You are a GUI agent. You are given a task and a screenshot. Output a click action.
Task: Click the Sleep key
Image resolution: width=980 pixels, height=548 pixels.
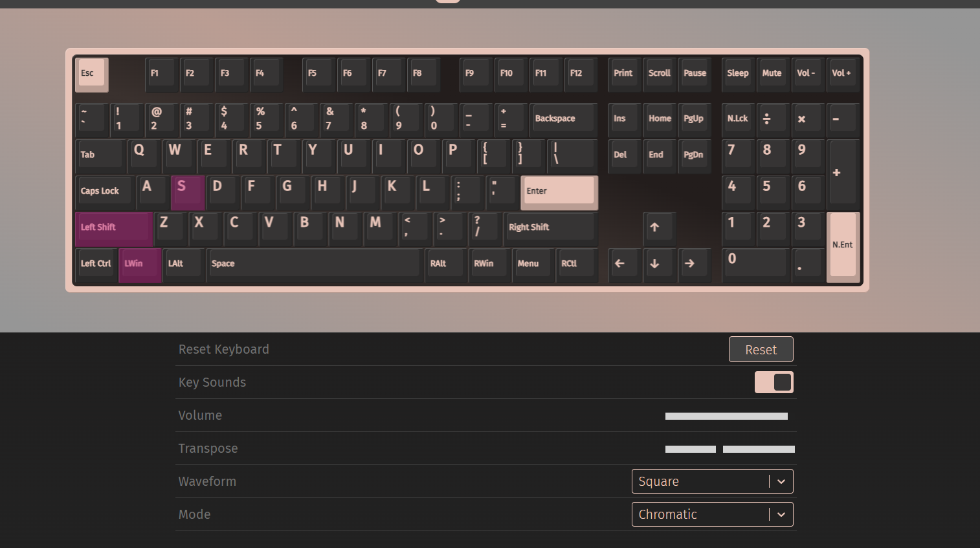[738, 74]
